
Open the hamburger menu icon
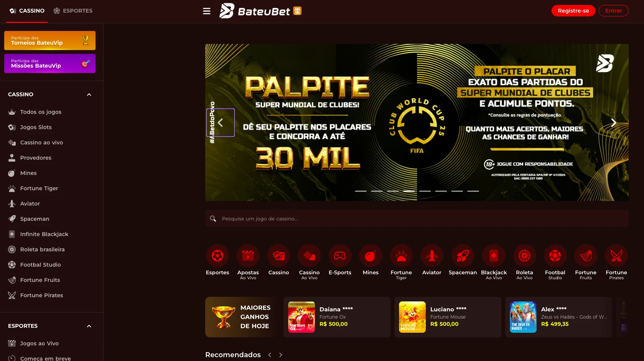point(207,11)
